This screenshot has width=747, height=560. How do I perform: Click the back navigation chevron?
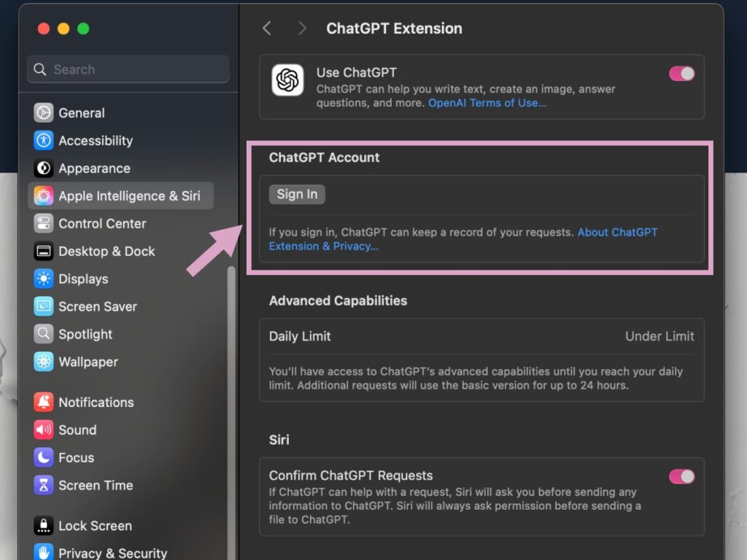click(267, 28)
